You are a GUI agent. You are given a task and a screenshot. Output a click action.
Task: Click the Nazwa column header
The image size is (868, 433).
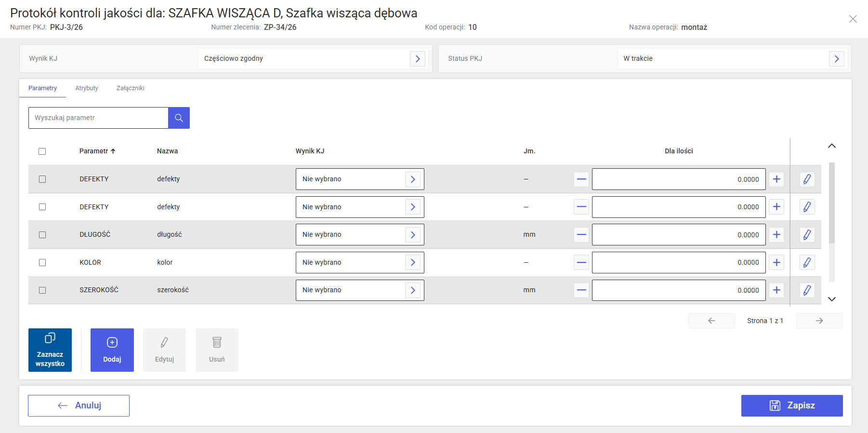coord(167,151)
